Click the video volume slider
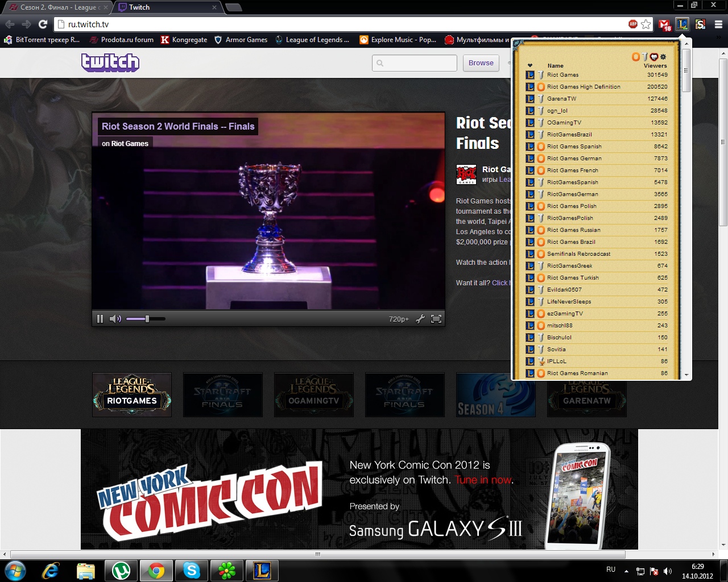 [146, 319]
